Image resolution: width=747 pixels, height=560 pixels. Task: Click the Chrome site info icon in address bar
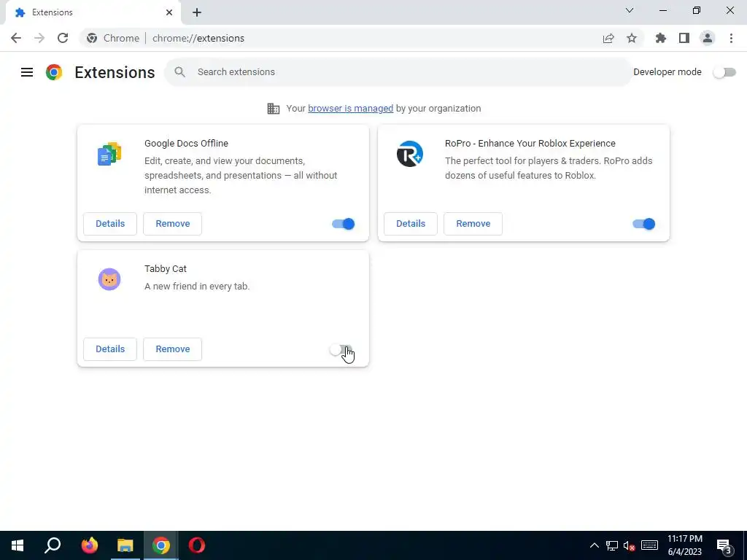pyautogui.click(x=93, y=38)
